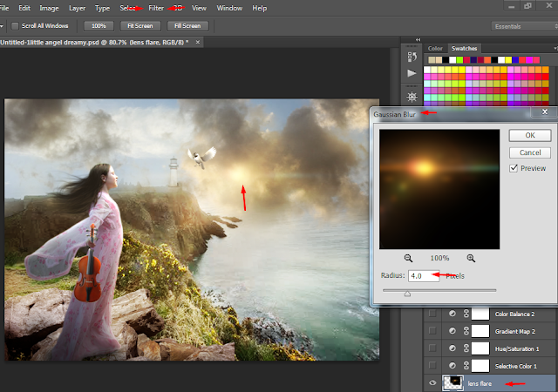Click the Fill Screen button

click(187, 26)
